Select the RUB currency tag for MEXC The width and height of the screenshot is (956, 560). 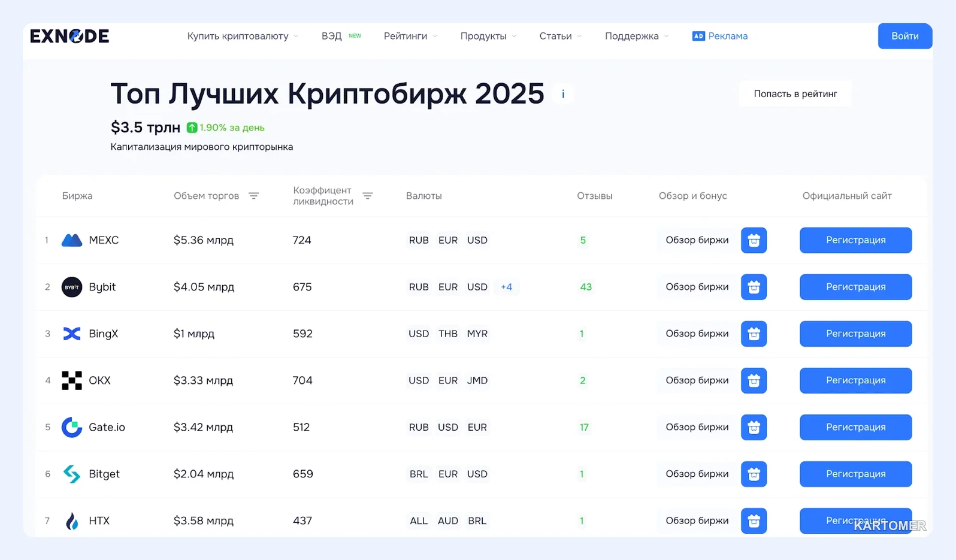[x=419, y=240]
